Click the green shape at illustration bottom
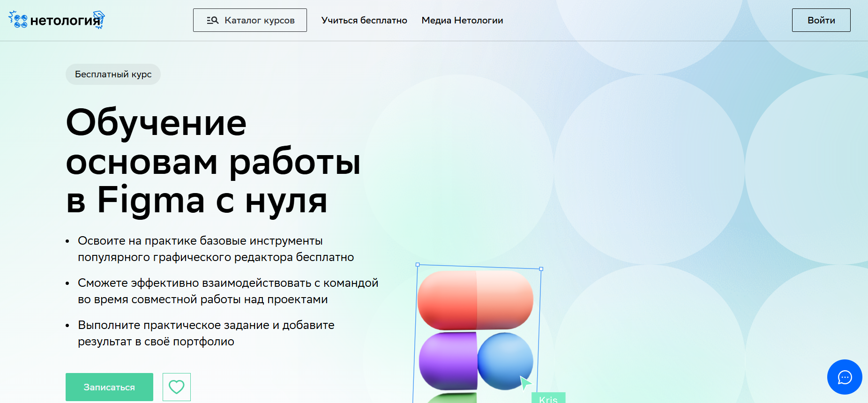The width and height of the screenshot is (868, 403). point(452,398)
